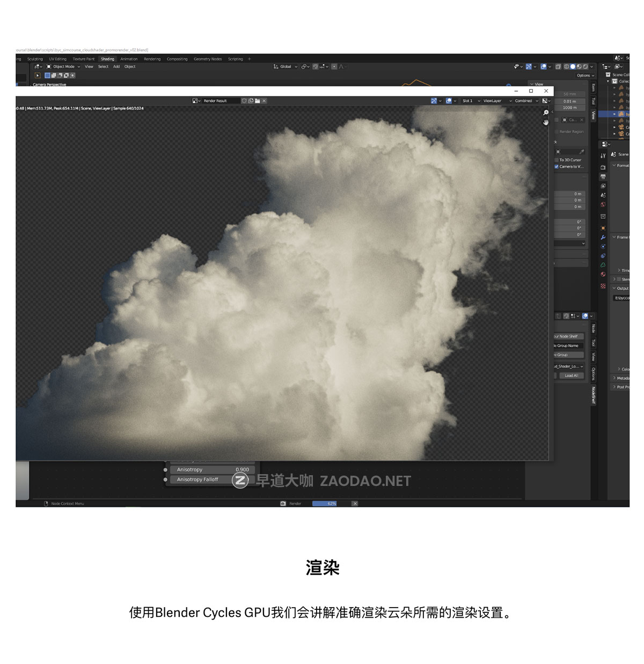Enable the To 3D Cursor option
The width and height of the screenshot is (644, 664).
556,160
